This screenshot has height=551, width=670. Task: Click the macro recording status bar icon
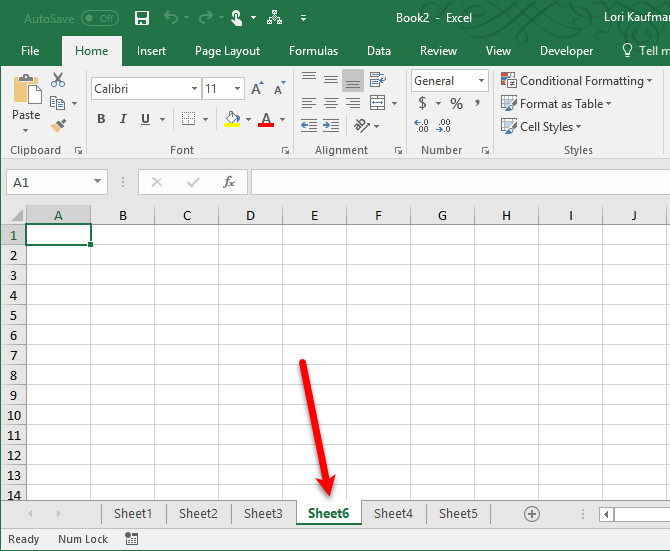[x=132, y=539]
